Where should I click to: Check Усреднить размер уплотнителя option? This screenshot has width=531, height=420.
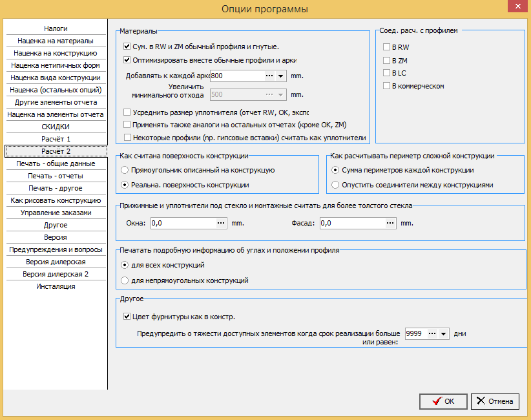coord(127,112)
